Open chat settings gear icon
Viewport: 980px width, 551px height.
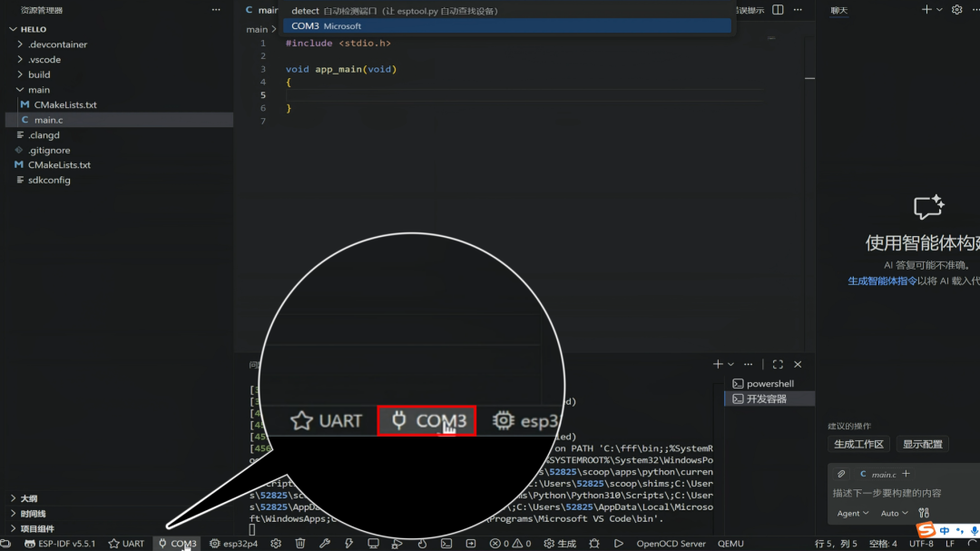pos(957,10)
